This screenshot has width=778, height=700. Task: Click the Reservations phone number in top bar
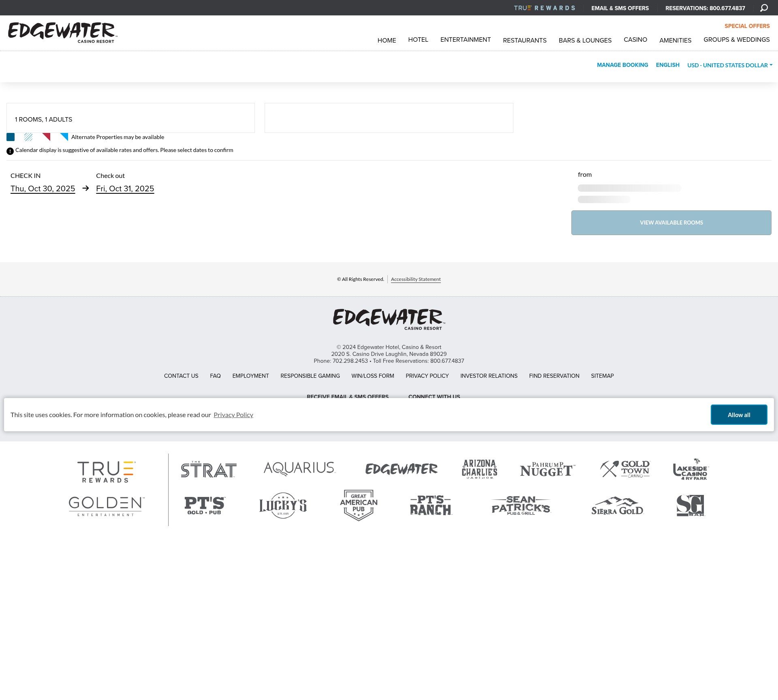pyautogui.click(x=705, y=8)
